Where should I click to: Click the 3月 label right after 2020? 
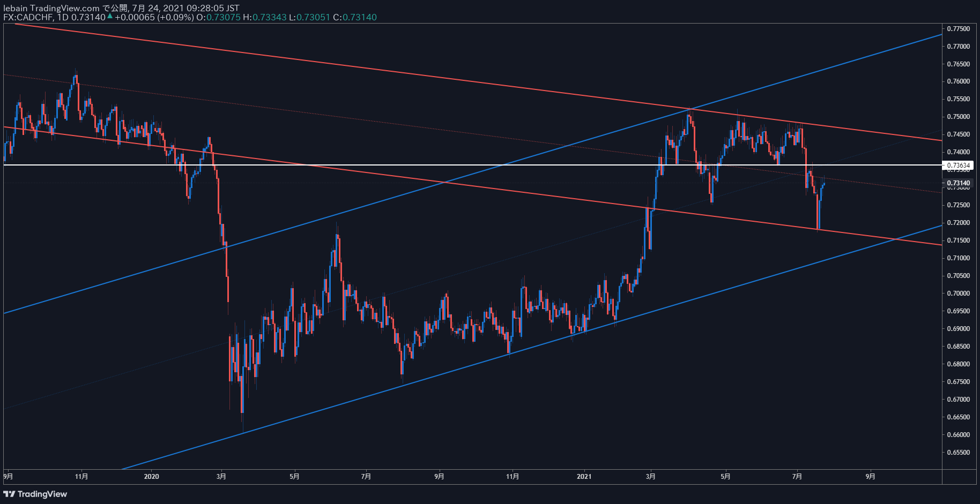[x=221, y=476]
